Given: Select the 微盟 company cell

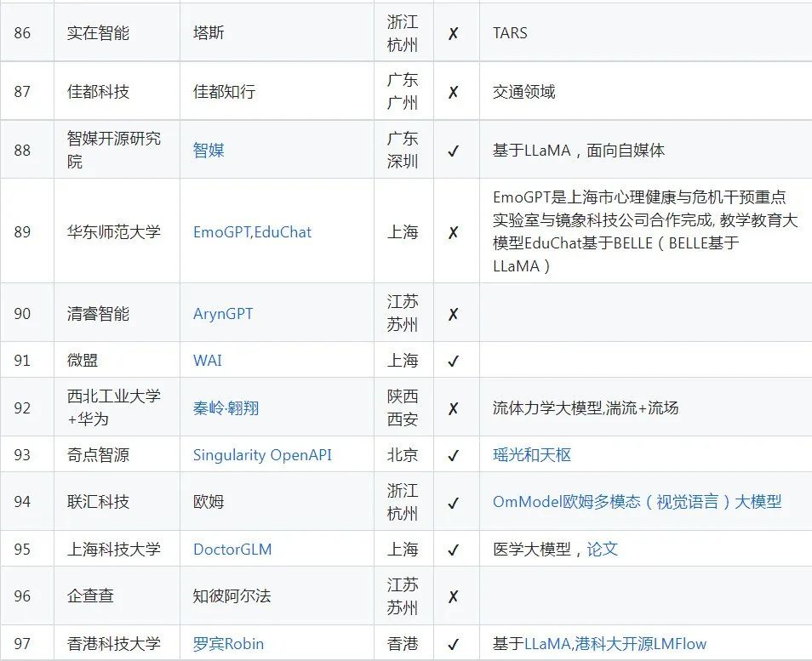Looking at the screenshot, I should pyautogui.click(x=117, y=360).
